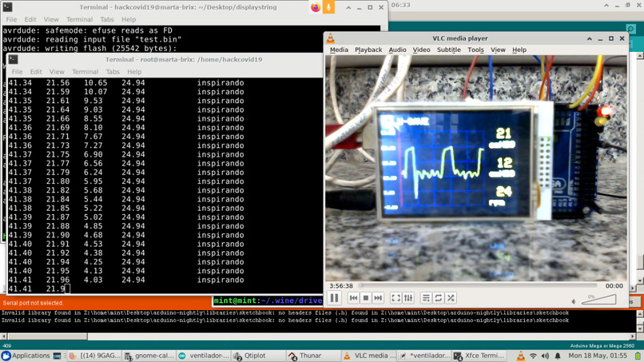Open the notifications bell icon
644x362 pixels.
[x=558, y=356]
